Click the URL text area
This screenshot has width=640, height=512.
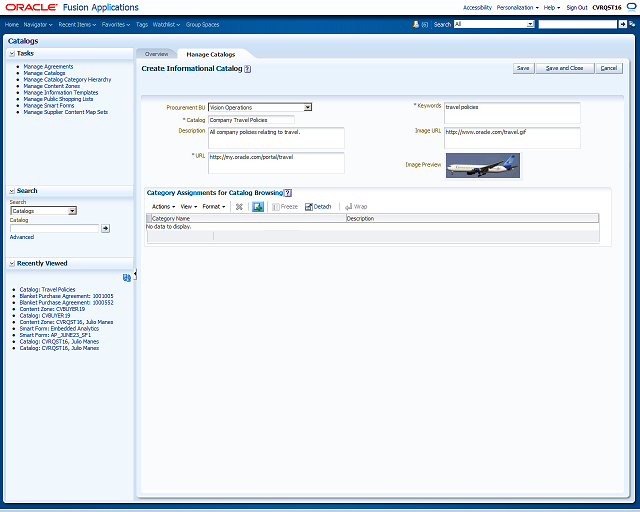tap(276, 163)
